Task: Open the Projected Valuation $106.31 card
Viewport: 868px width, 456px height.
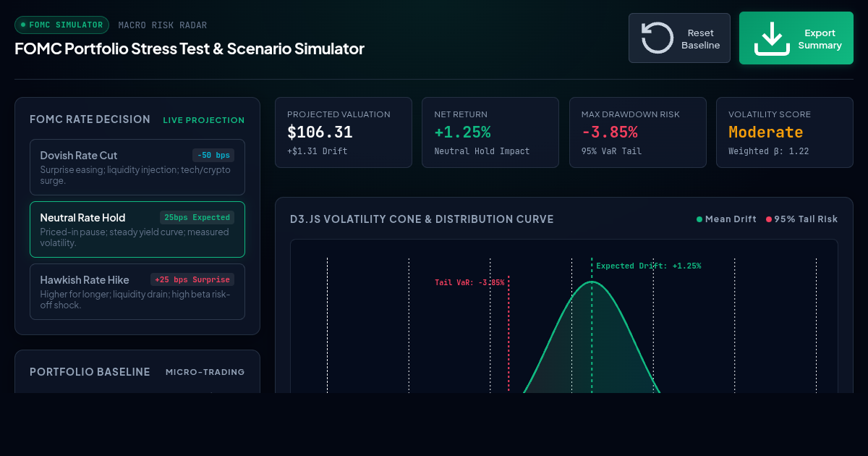Action: (x=344, y=132)
